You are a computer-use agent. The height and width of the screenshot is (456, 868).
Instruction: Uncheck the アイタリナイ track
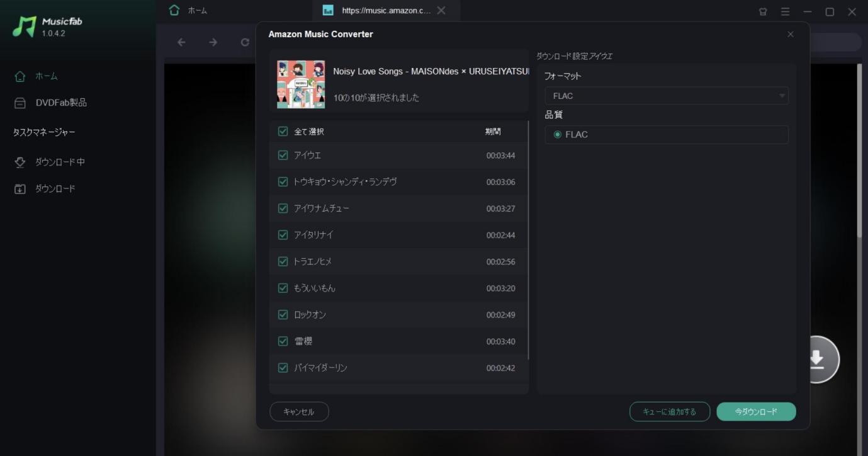[x=283, y=234]
